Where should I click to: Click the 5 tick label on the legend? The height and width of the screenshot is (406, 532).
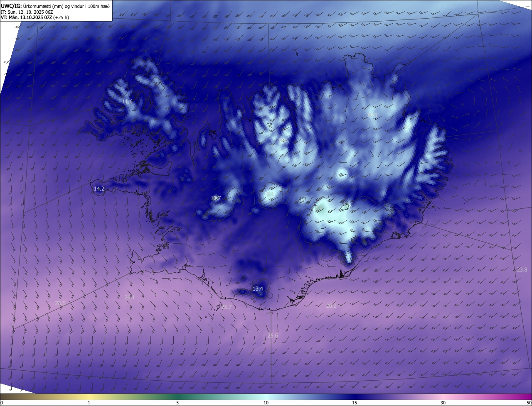(177, 403)
